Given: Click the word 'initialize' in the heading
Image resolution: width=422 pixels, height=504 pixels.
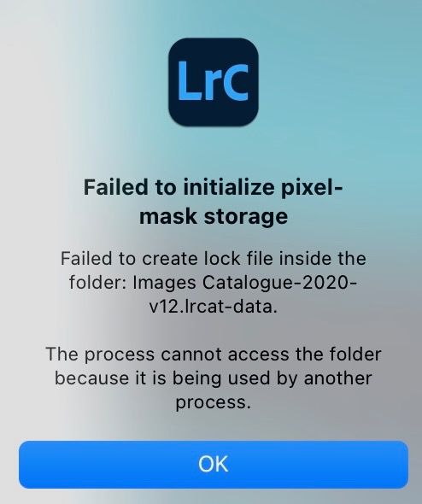Looking at the screenshot, I should [x=229, y=187].
